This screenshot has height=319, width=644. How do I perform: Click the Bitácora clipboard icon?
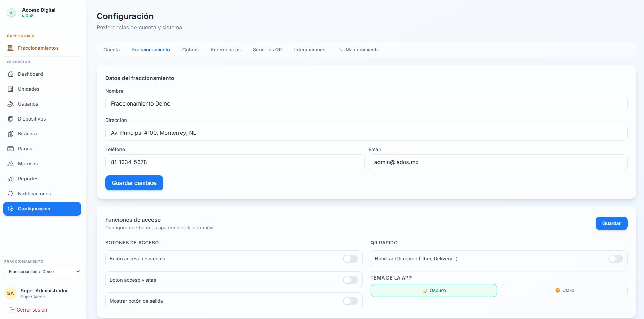[x=11, y=134]
